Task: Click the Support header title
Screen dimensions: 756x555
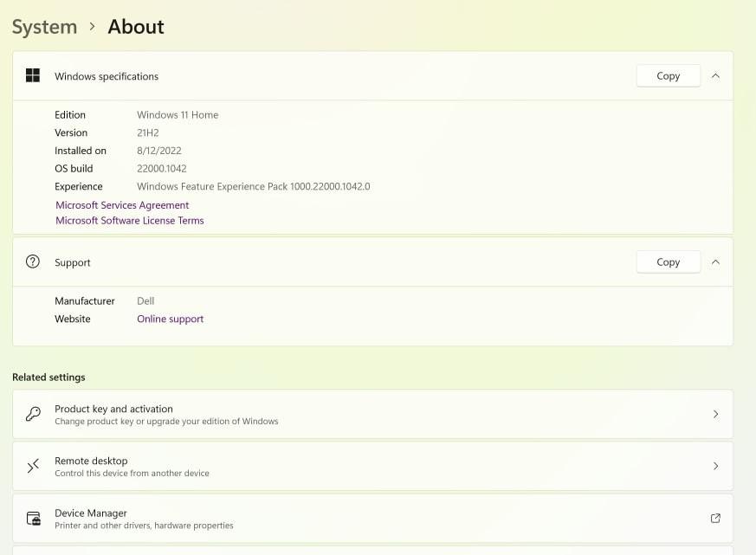Action: [x=73, y=262]
